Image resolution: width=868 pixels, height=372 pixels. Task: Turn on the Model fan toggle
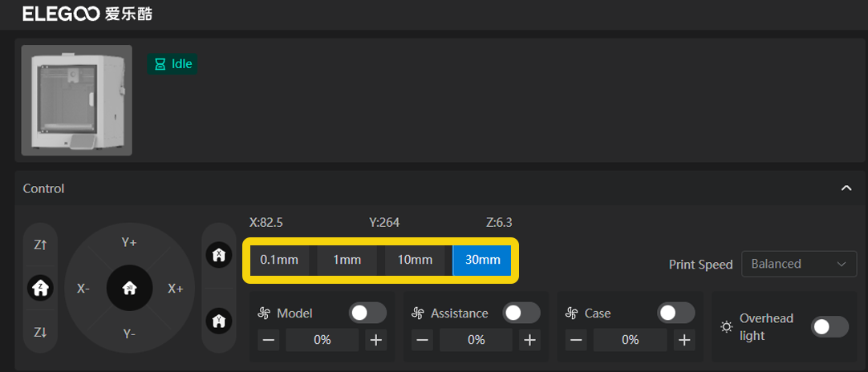click(x=368, y=313)
